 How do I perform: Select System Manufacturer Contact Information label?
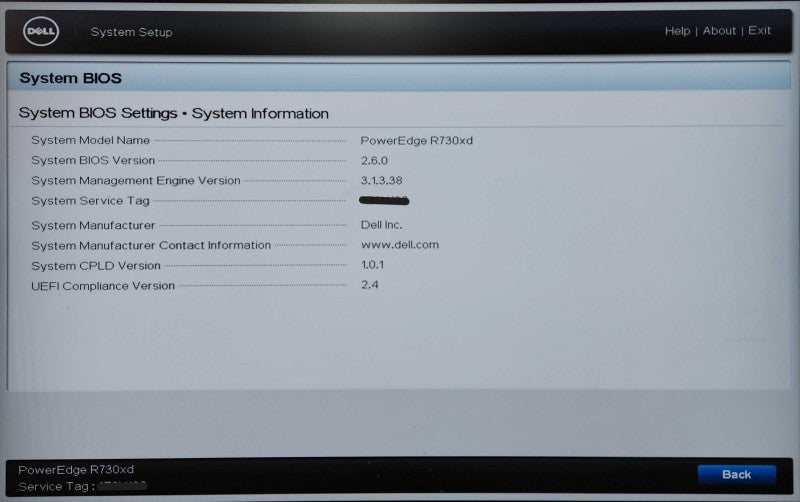(151, 245)
